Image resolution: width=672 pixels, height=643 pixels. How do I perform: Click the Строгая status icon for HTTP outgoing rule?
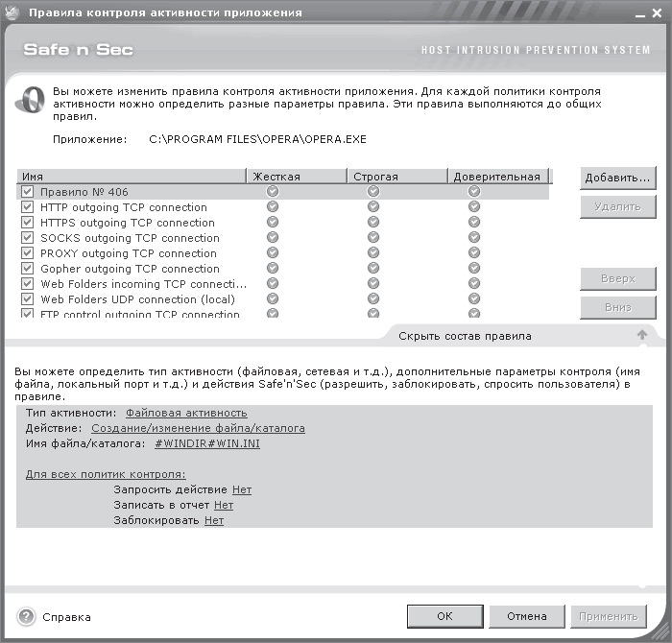(x=373, y=207)
